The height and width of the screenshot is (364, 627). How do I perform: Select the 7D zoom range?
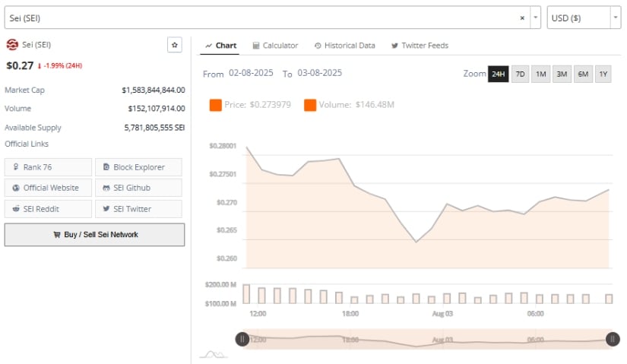[520, 74]
